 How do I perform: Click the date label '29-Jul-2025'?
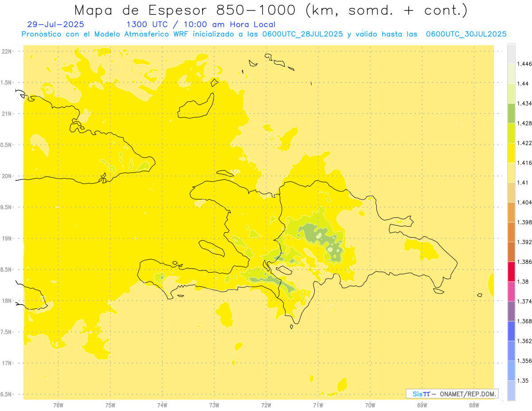[56, 24]
